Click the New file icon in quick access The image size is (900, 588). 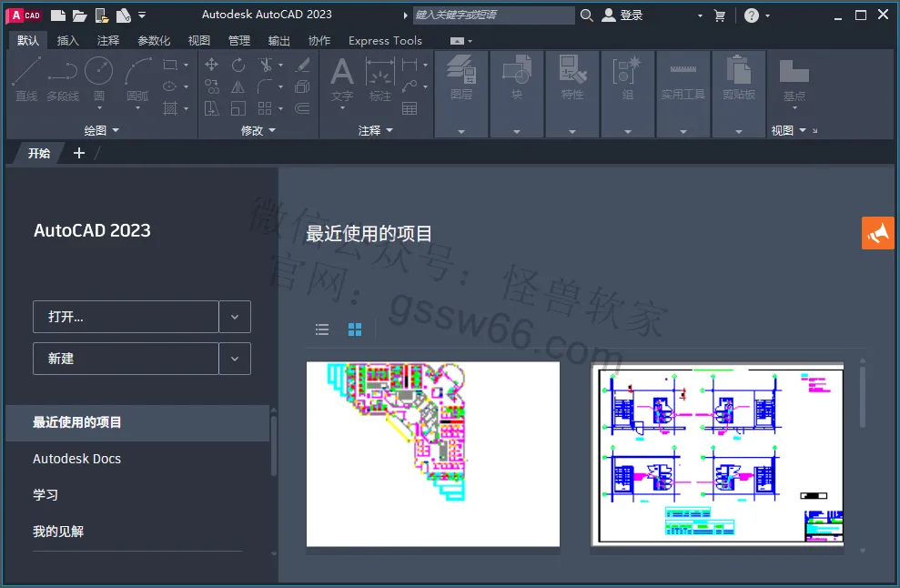58,15
